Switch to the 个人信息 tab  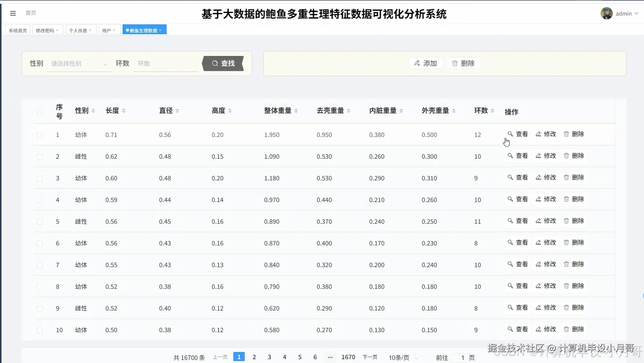78,30
